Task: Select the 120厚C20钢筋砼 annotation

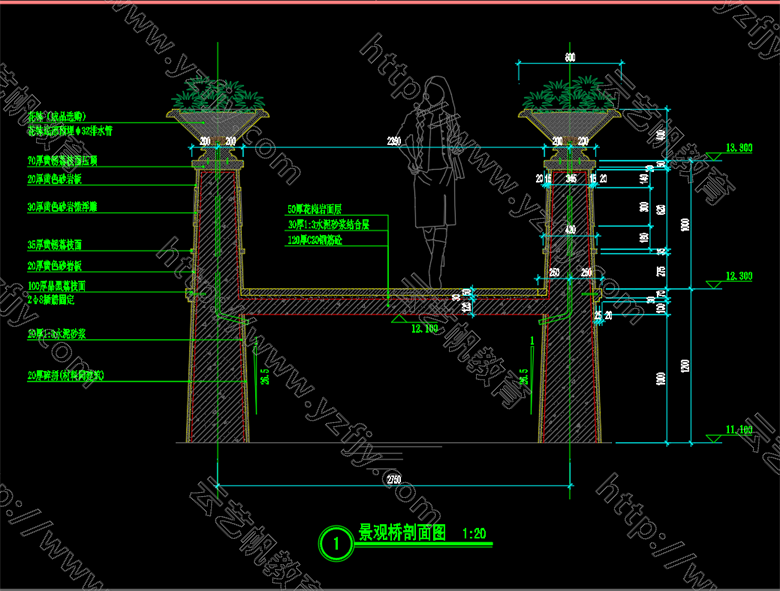Action: tap(314, 241)
